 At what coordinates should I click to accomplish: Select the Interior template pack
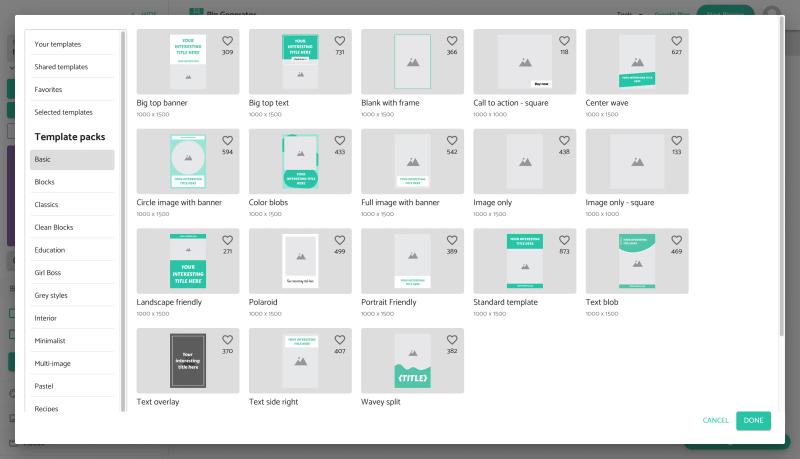72,318
